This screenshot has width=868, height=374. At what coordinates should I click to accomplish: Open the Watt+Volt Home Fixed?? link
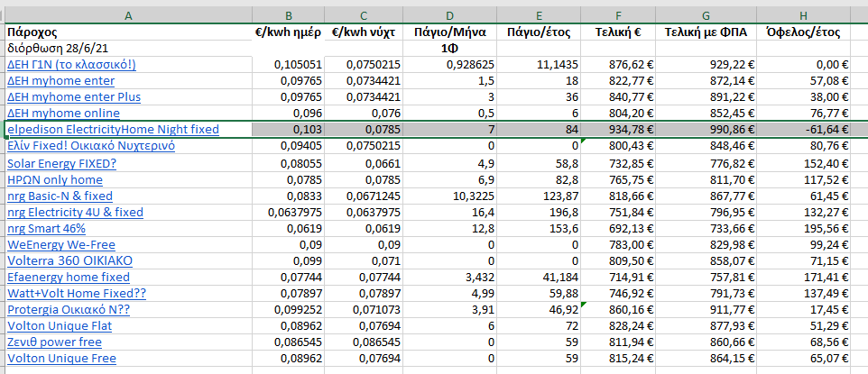click(77, 293)
